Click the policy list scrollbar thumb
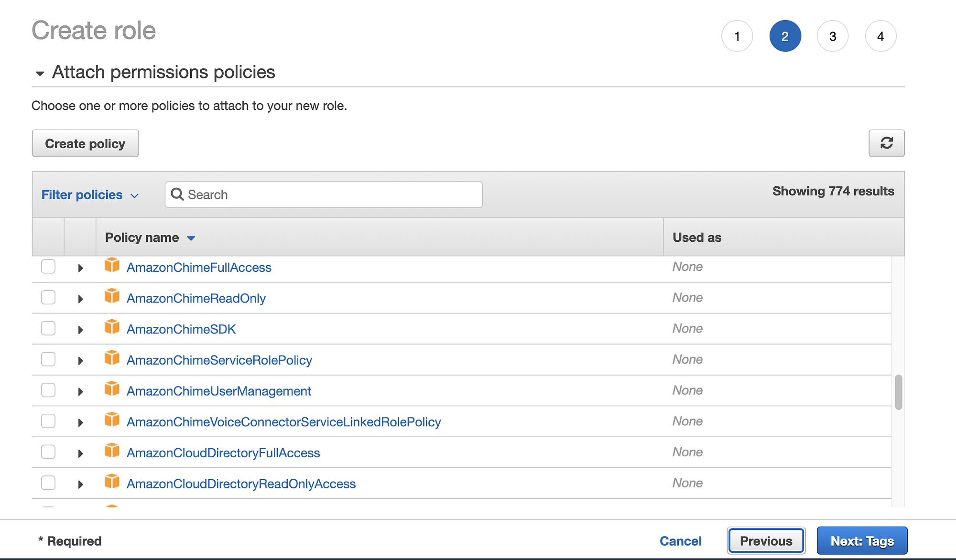Viewport: 956px width, 560px height. click(898, 392)
